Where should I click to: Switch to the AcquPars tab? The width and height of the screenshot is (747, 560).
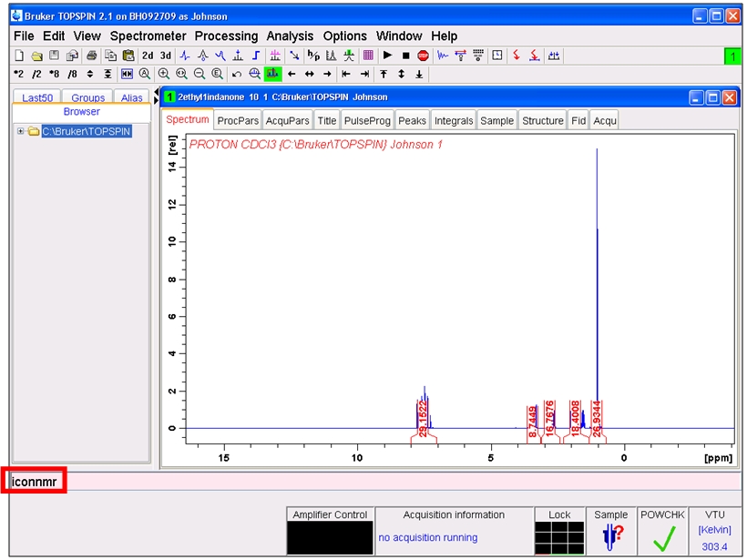(x=287, y=121)
